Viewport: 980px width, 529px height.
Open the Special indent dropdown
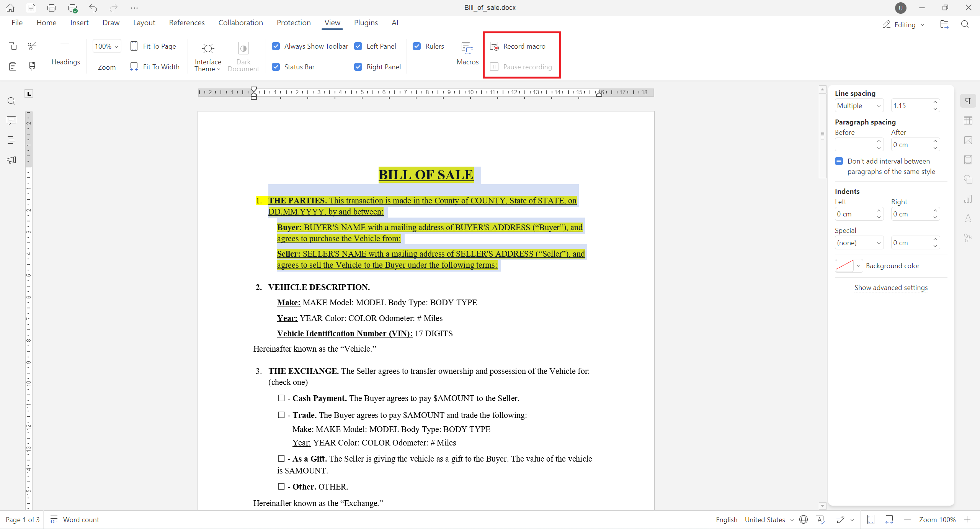click(x=859, y=242)
